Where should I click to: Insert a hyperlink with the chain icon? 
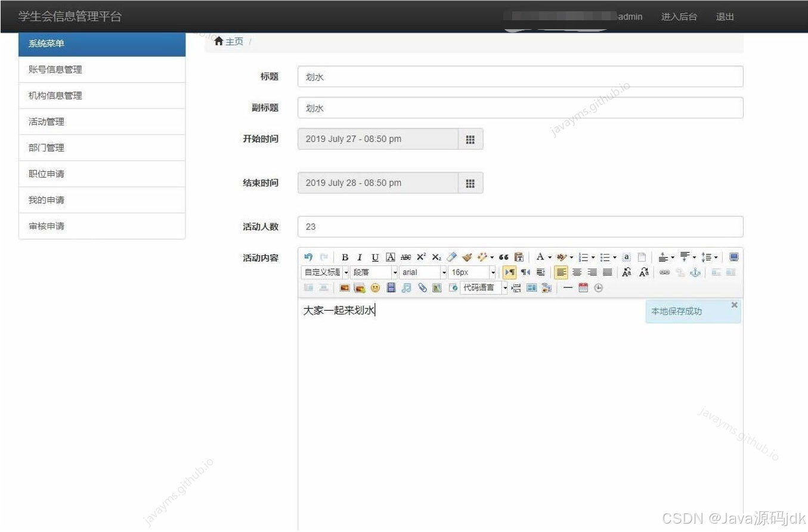pyautogui.click(x=664, y=273)
